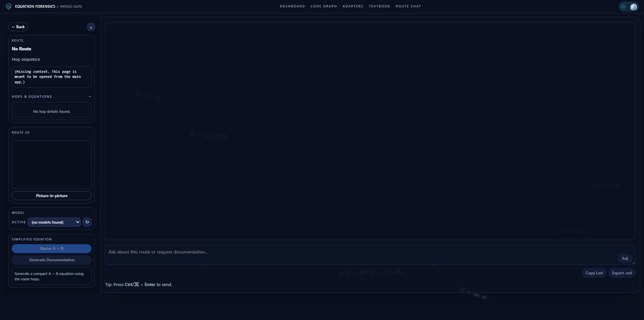The width and height of the screenshot is (644, 320).
Task: Collapse the sidebar with the chevron button
Action: [91, 27]
